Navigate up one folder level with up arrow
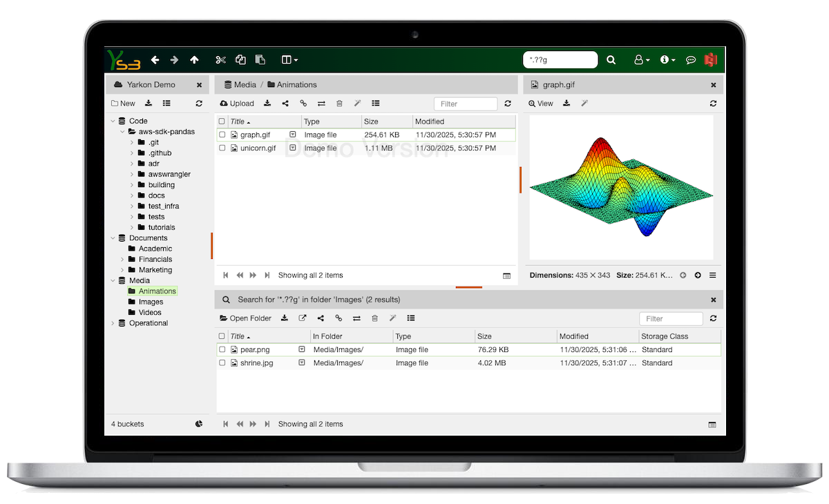This screenshot has height=504, width=829. (x=194, y=60)
